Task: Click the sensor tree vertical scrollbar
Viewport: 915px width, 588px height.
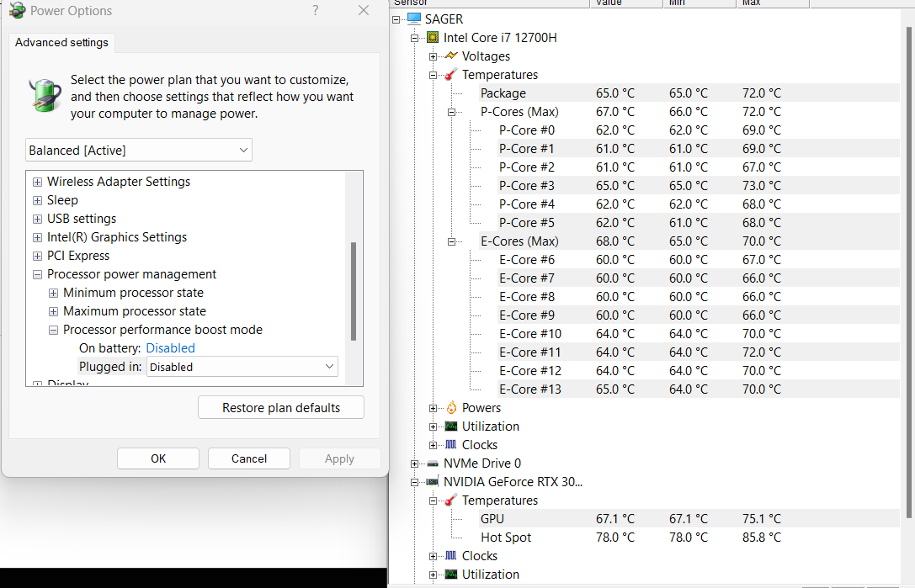Action: tap(908, 273)
